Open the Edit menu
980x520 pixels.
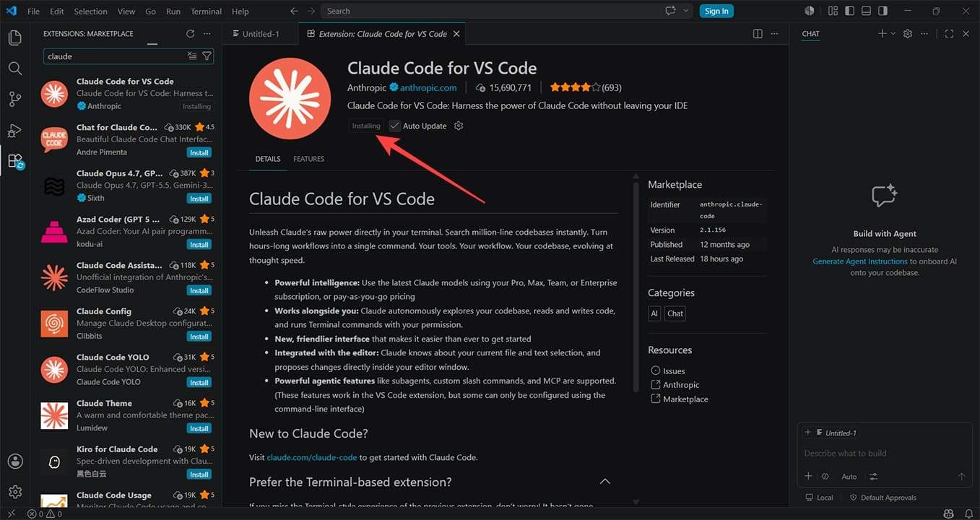pos(57,11)
